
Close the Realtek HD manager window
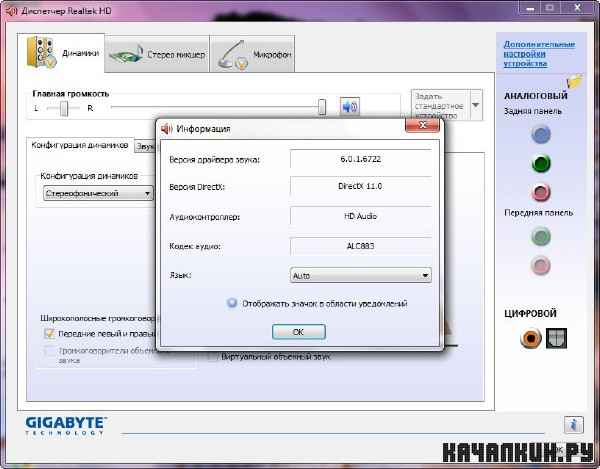tap(578, 8)
